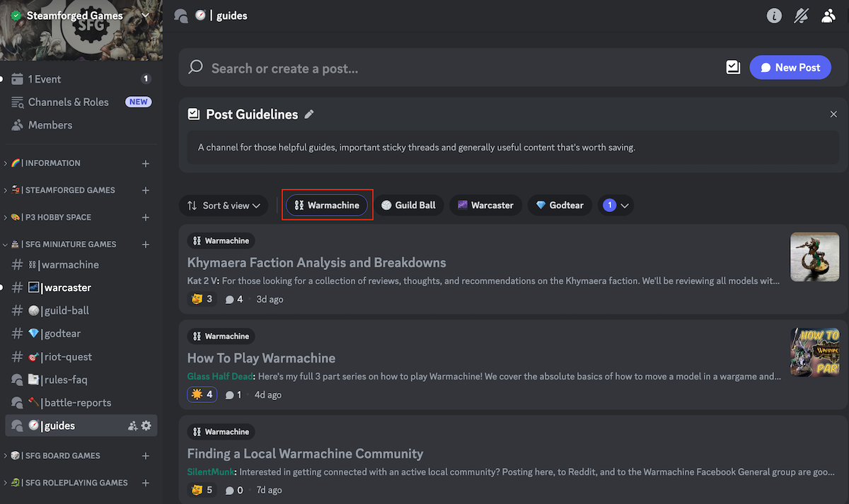Click the image icon in search bar
Viewport: 849px width, 504px height.
(x=733, y=68)
